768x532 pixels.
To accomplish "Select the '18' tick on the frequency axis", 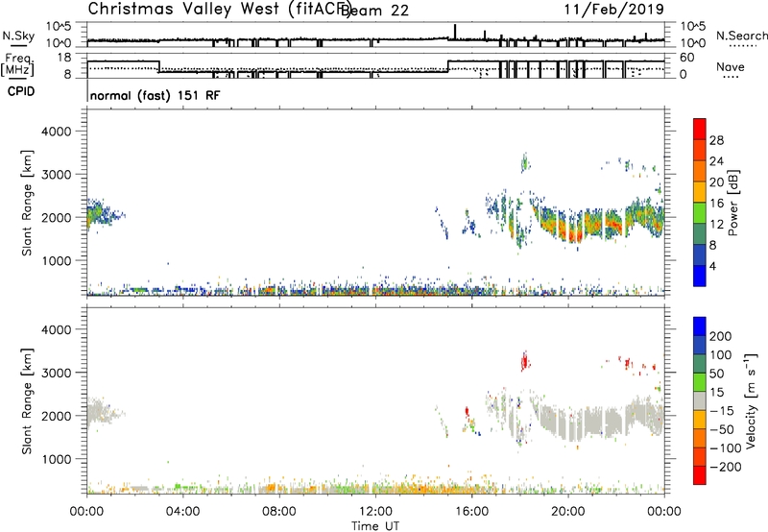I will 63,58.
